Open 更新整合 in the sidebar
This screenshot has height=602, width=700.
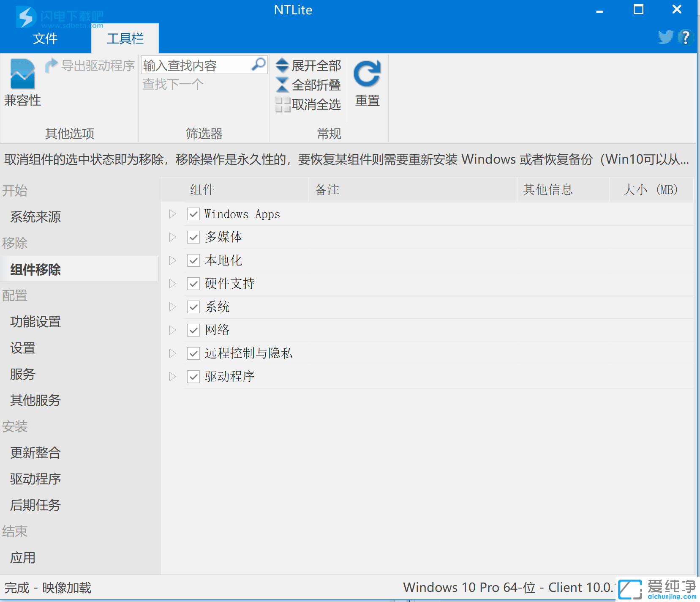click(35, 453)
